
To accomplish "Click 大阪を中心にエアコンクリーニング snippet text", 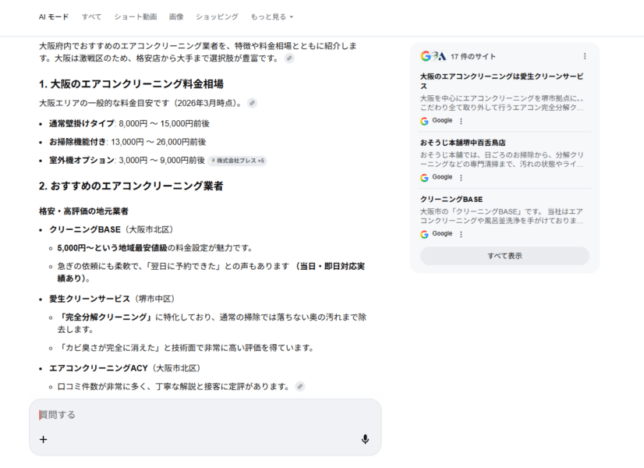I will [x=501, y=103].
